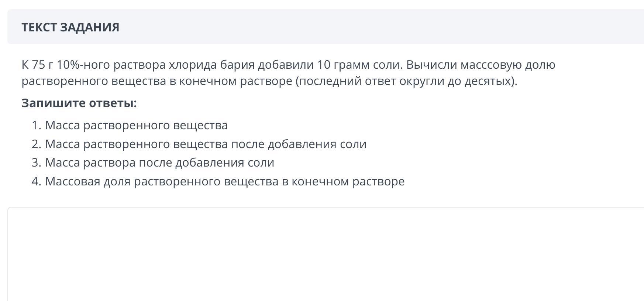Click the word 'раствора' in the first line
This screenshot has width=644, height=301.
140,65
